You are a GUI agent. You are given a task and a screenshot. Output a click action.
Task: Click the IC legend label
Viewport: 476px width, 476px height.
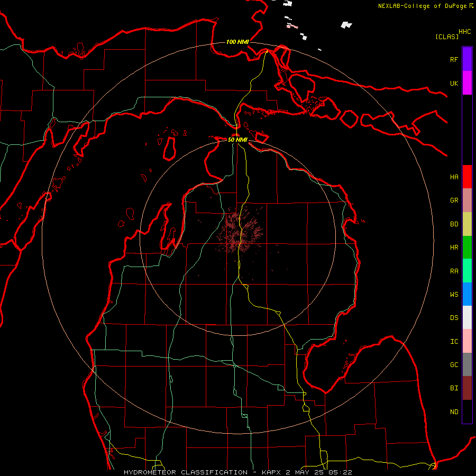(x=454, y=342)
